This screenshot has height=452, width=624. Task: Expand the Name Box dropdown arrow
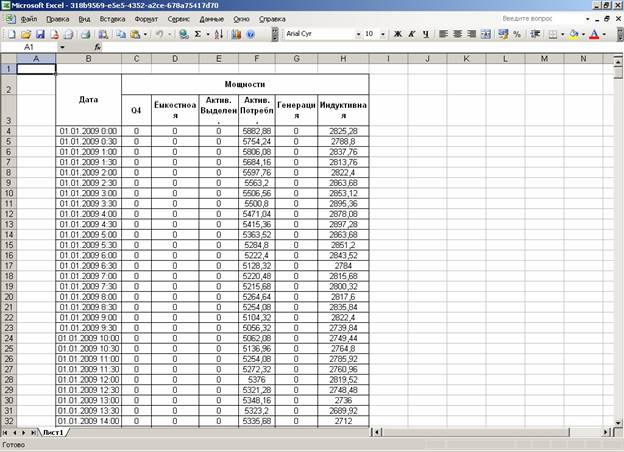(62, 47)
